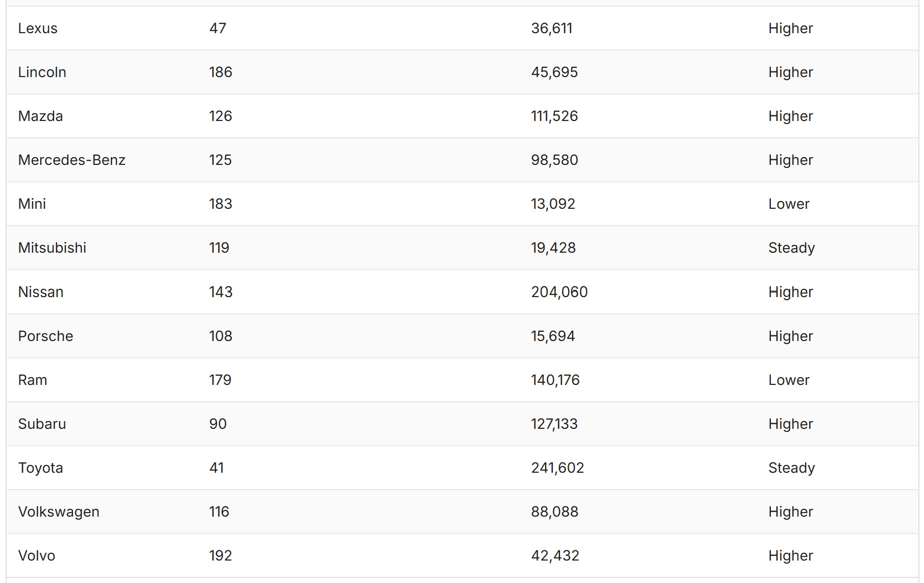Click the Mazda brand name cell
Screen dimensions: 924x583
pyautogui.click(x=40, y=116)
